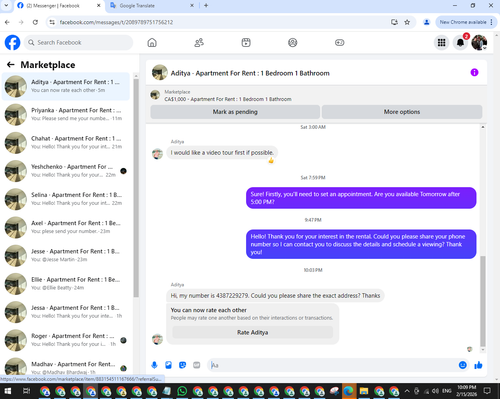Open Jessa conversation in the list
Screen dimensions: 500x399
click(66, 312)
